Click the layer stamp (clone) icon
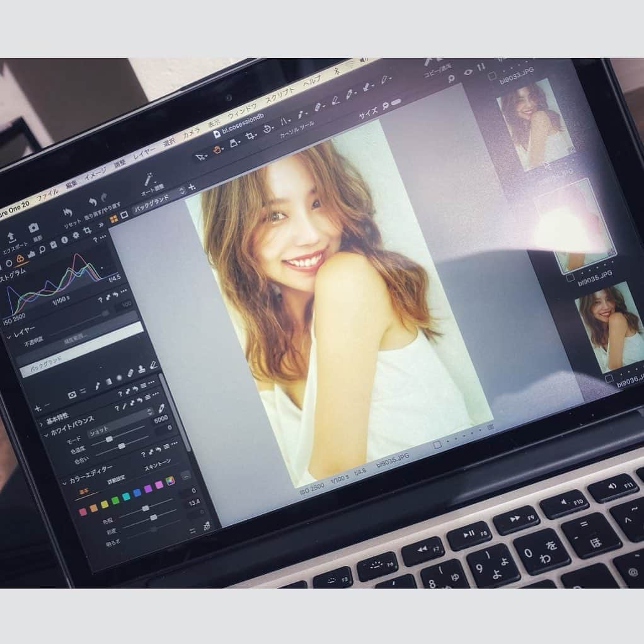The image size is (644, 644). pyautogui.click(x=141, y=369)
